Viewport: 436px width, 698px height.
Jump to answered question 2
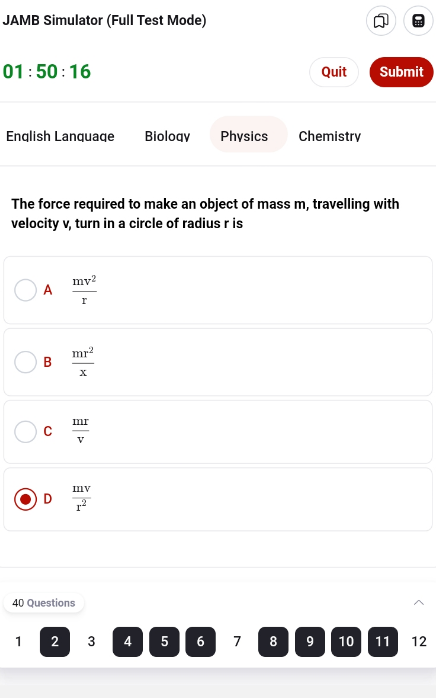[x=55, y=641]
